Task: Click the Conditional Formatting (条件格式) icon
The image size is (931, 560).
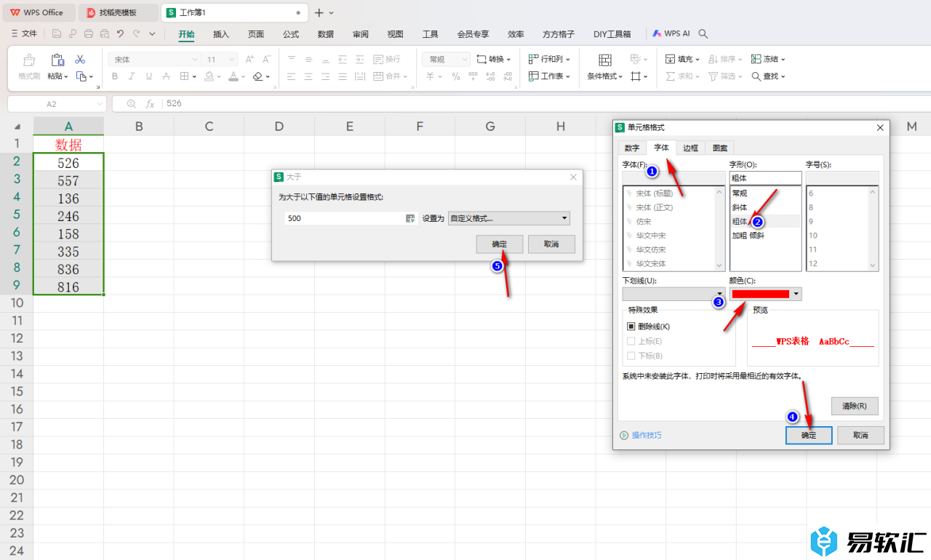Action: pos(605,60)
